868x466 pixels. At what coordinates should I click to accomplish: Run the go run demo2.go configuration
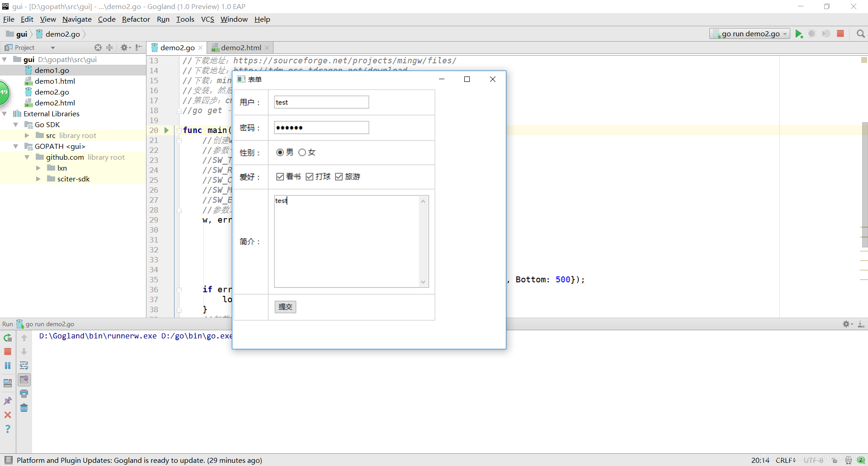pyautogui.click(x=799, y=34)
